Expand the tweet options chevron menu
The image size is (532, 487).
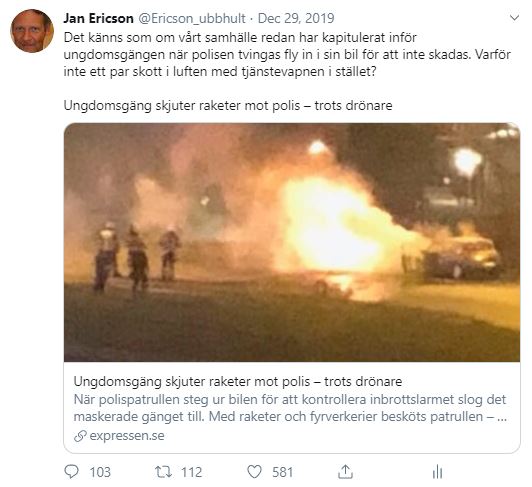pyautogui.click(x=514, y=18)
